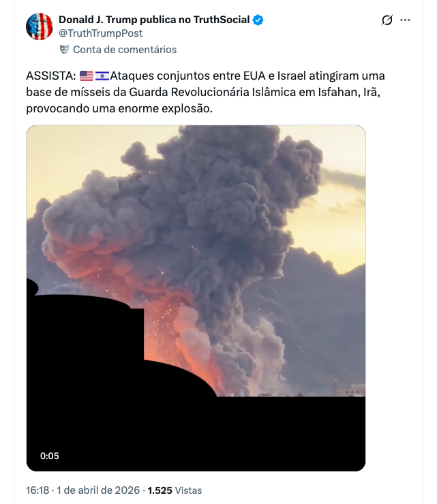Open the flag-painted profile avatar

point(40,27)
